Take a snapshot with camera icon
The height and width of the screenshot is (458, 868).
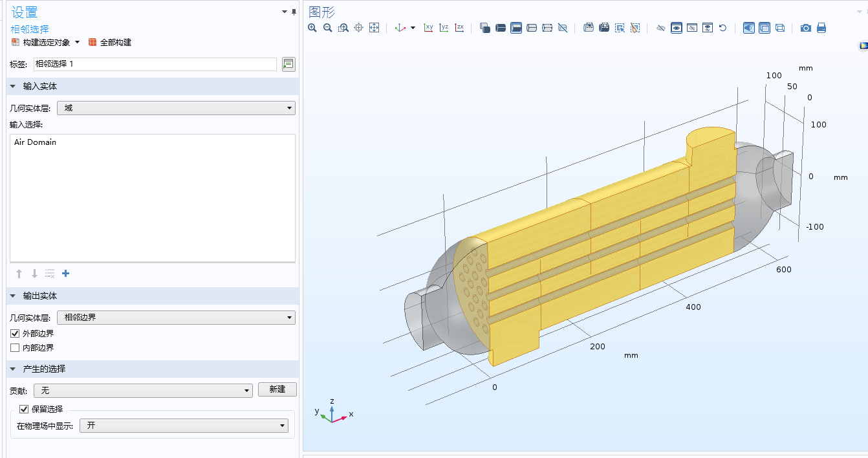806,28
